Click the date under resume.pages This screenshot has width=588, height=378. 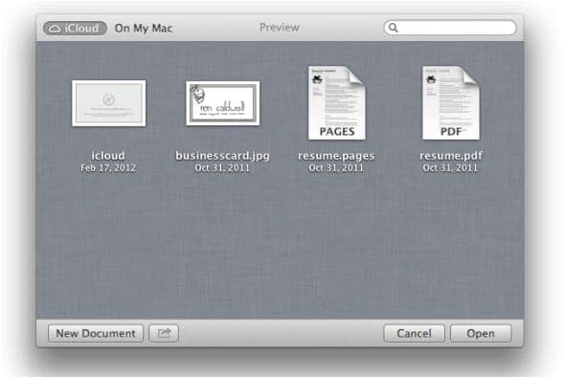(x=336, y=167)
